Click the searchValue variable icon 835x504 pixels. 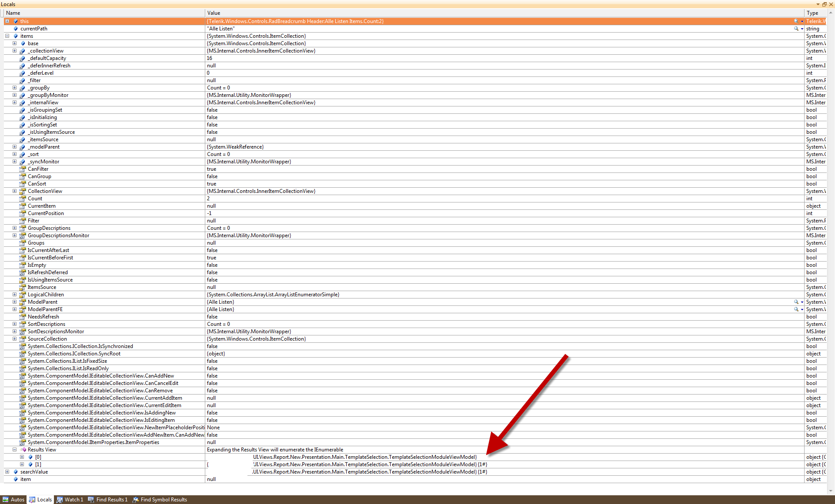coord(16,472)
